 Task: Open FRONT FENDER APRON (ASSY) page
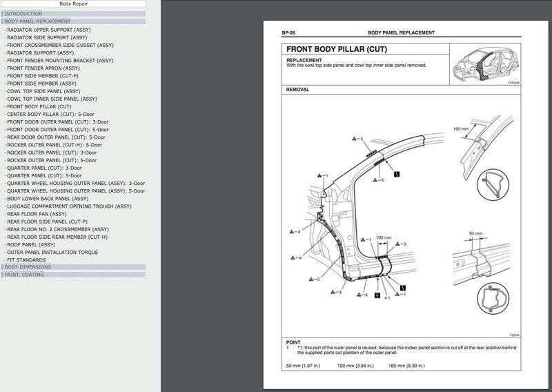[43, 68]
